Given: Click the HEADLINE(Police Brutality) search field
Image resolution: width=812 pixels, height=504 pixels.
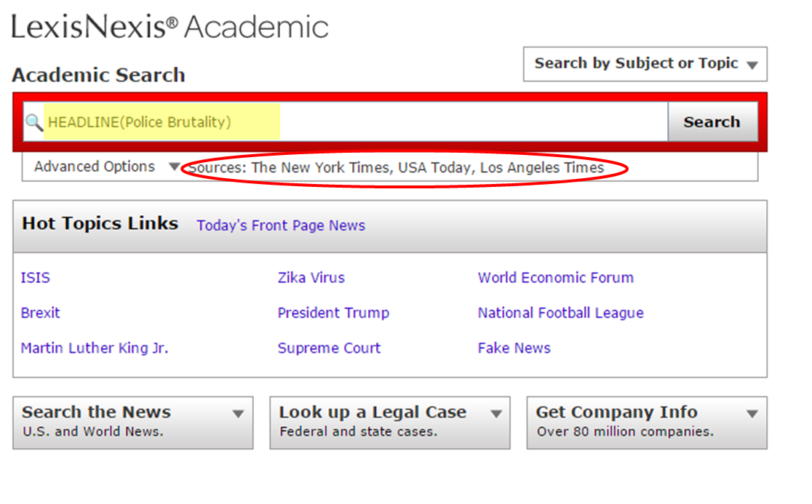Looking at the screenshot, I should [x=346, y=121].
